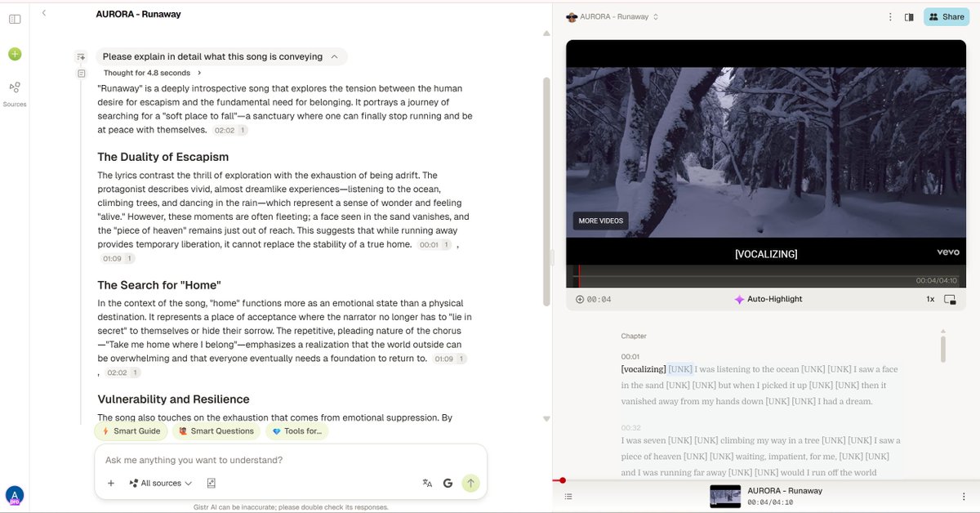This screenshot has width=980, height=513.
Task: Click the Chapter label in the transcript
Action: pos(634,336)
